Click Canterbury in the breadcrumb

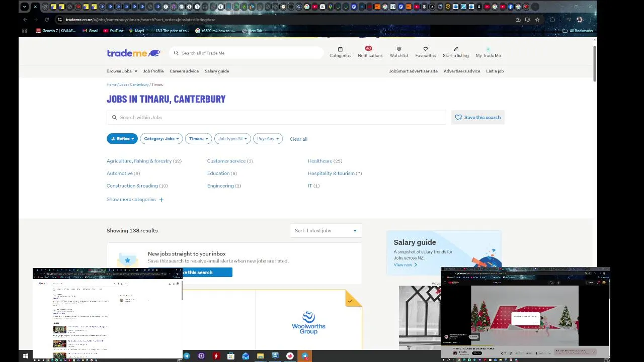(x=139, y=84)
